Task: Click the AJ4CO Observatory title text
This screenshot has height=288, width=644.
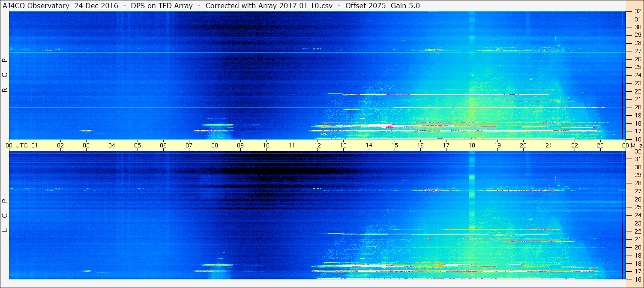Action: (36, 6)
